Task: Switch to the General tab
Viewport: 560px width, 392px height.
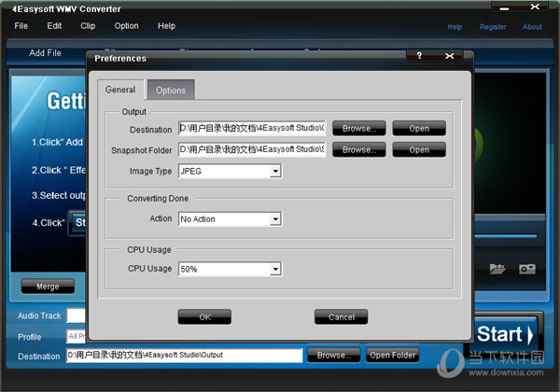Action: (120, 90)
